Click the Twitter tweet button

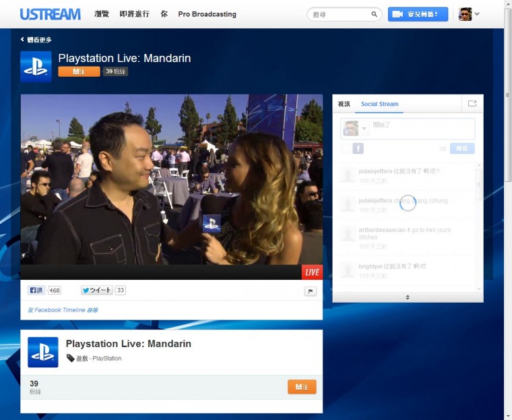click(x=97, y=291)
